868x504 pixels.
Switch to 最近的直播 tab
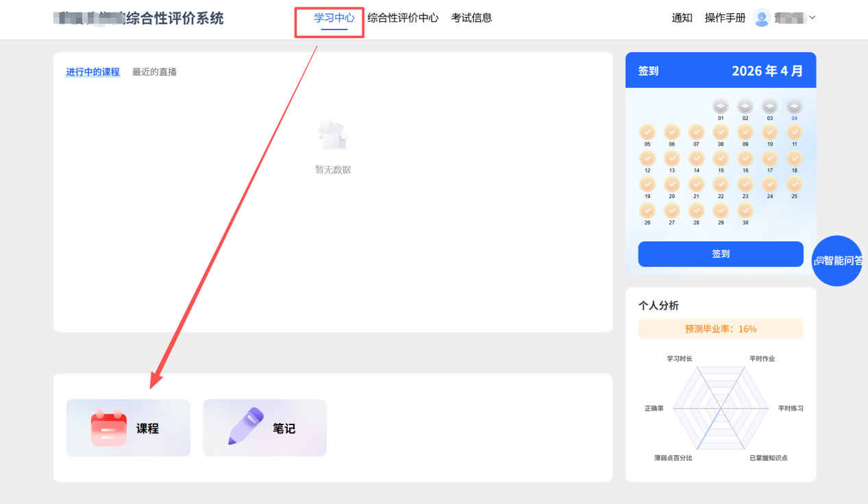(154, 71)
